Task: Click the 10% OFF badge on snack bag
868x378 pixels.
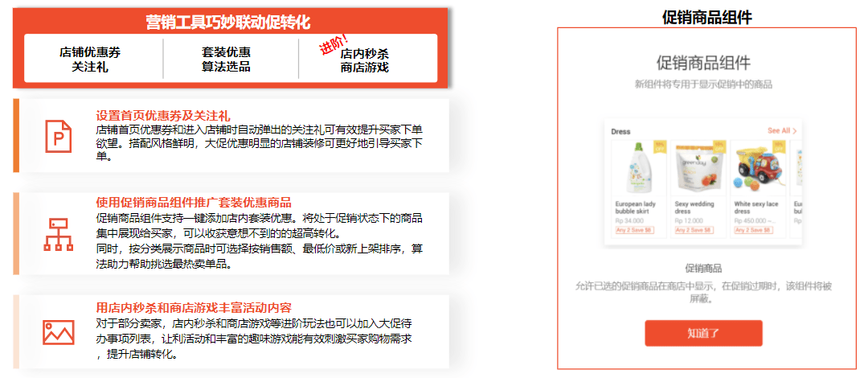Action: pos(719,147)
